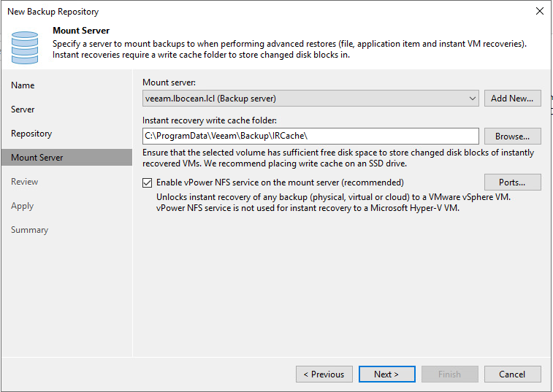Click the vPower NFS service checkbox label text

tap(280, 182)
